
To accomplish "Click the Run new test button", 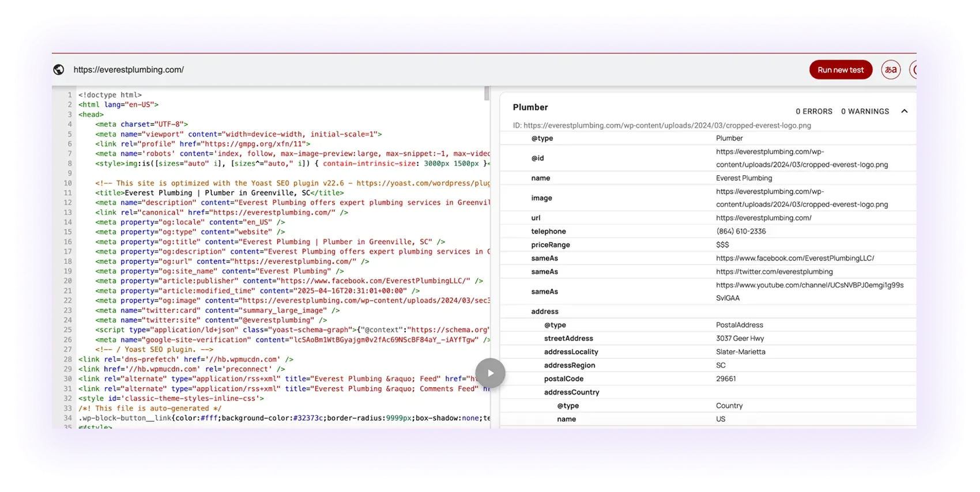I will (x=840, y=70).
